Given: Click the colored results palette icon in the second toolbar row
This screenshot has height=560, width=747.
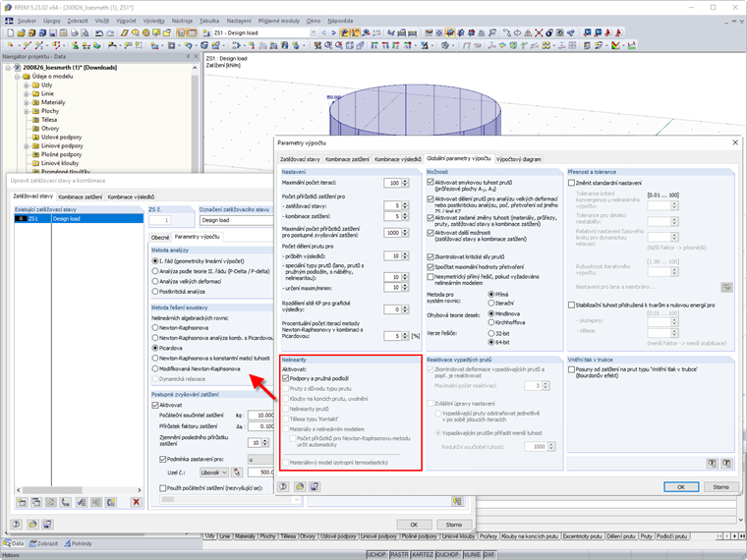Looking at the screenshot, I should coord(616,46).
